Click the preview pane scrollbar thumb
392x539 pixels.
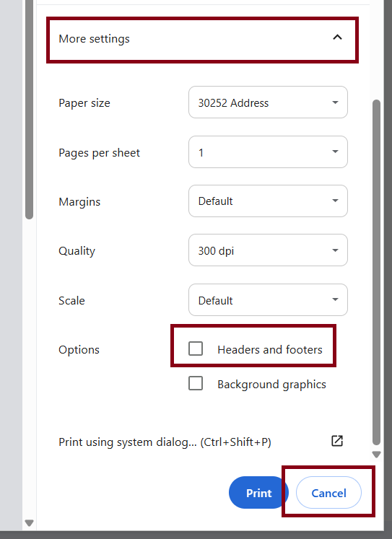point(29,109)
